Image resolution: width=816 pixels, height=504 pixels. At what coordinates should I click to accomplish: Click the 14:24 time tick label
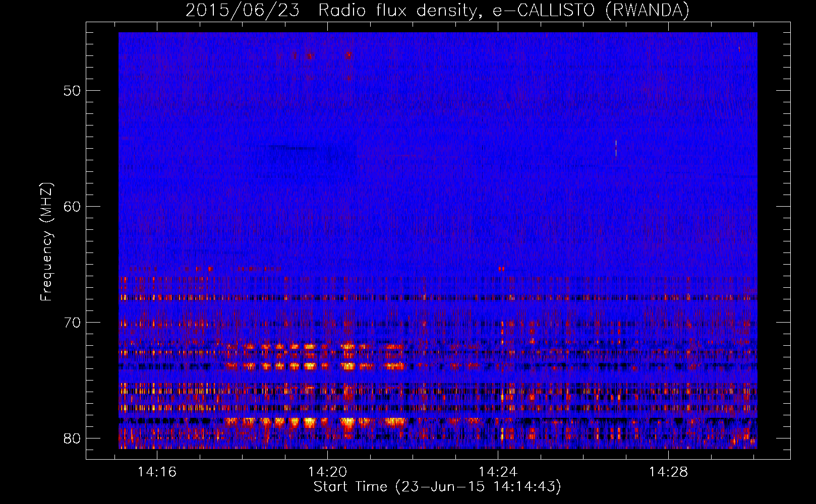coord(498,472)
